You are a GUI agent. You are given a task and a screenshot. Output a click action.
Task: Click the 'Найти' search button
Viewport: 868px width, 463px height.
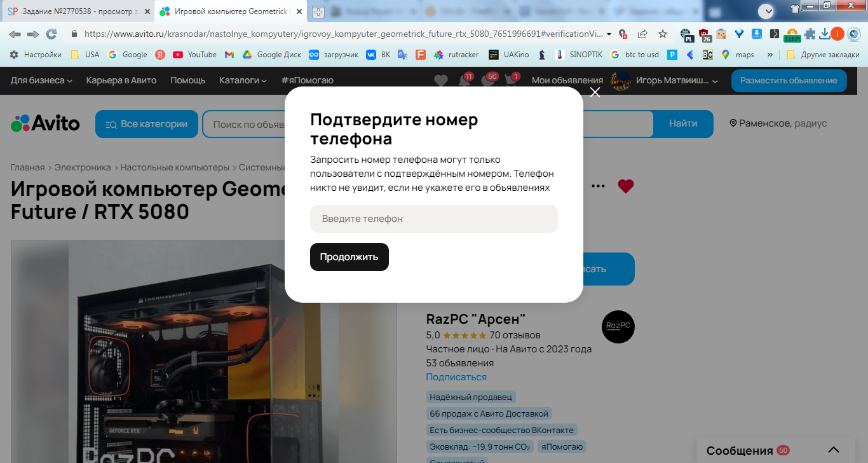pos(683,124)
